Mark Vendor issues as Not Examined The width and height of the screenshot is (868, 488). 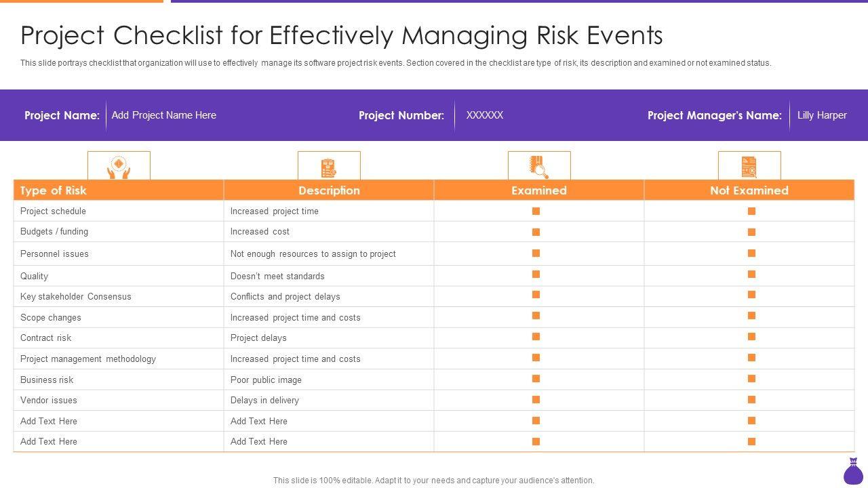[751, 400]
